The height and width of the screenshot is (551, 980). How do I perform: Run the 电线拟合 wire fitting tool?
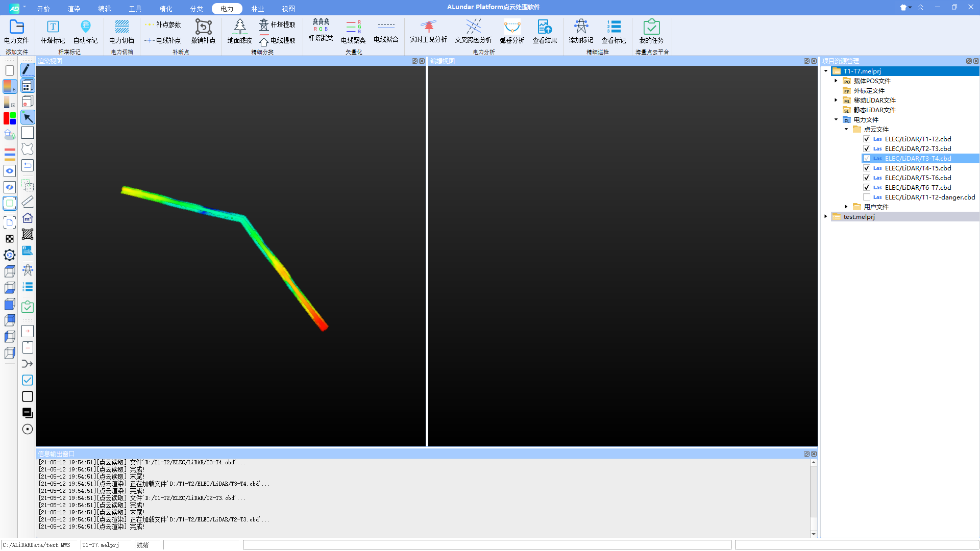pos(386,32)
